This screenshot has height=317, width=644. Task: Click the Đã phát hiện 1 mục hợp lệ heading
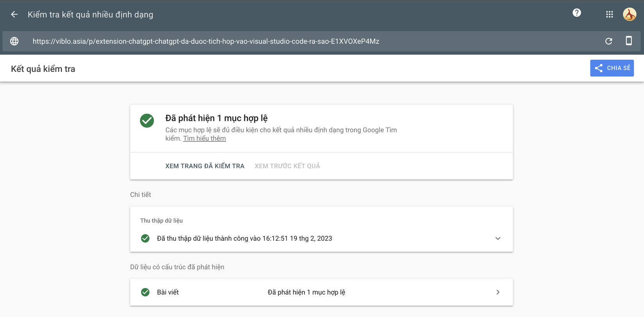click(216, 118)
